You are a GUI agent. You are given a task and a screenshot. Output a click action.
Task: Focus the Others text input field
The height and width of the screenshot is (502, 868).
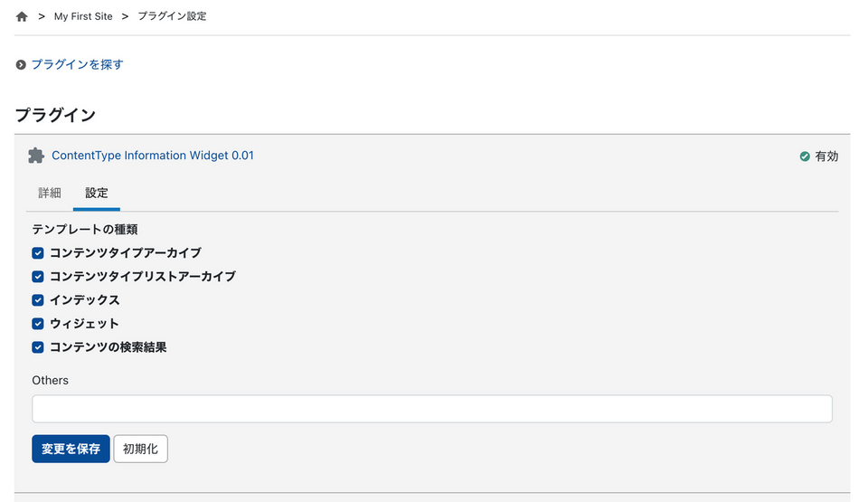(x=432, y=409)
